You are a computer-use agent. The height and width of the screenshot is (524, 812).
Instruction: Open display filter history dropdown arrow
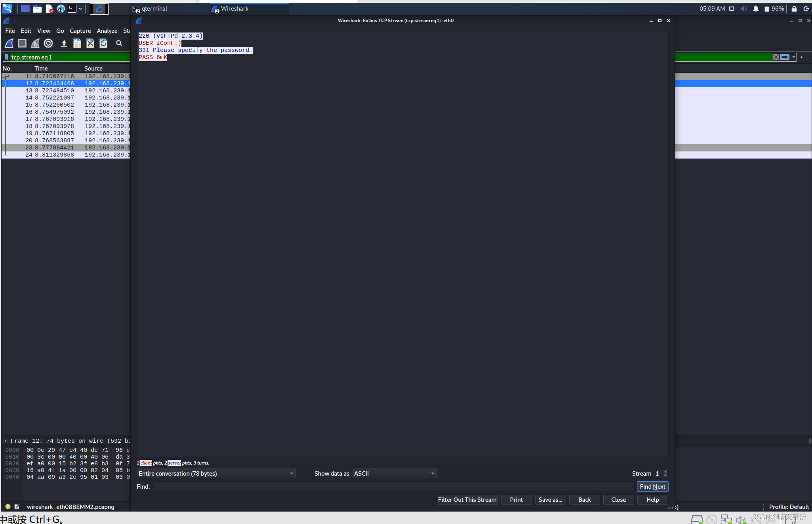coord(793,57)
